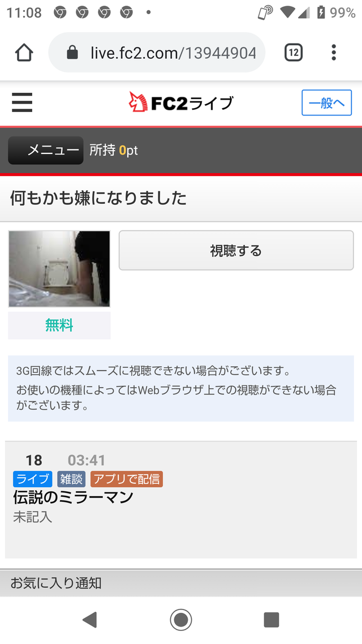362x644 pixels.
Task: Click the FC2ライブ logo
Action: (x=181, y=102)
